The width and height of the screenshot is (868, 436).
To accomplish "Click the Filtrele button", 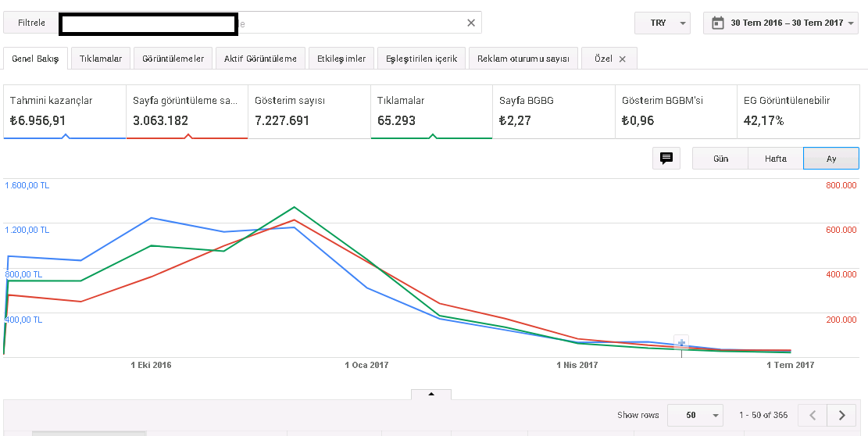I will (31, 23).
